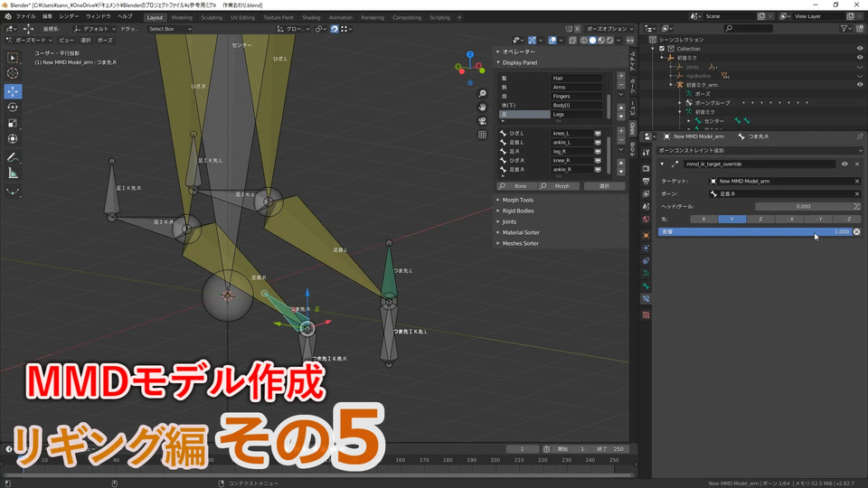
Task: Open ボーンコンストレイント追加 dropdown
Action: tap(759, 151)
